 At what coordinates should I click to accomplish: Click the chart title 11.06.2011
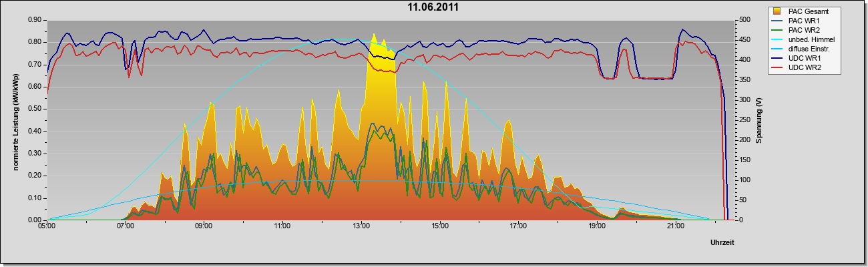433,7
